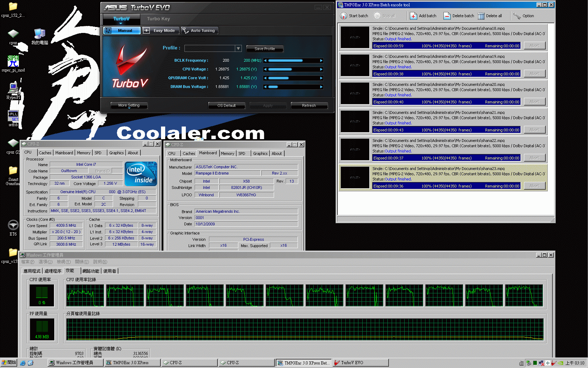This screenshot has width=588, height=368.
Task: Select the shana23.mpg batch thumbnail
Action: point(355,177)
